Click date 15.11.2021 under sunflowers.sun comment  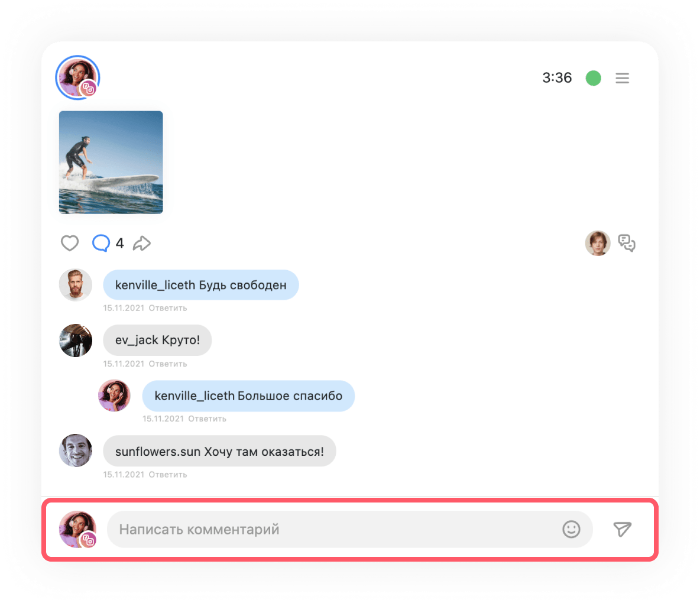(x=124, y=475)
